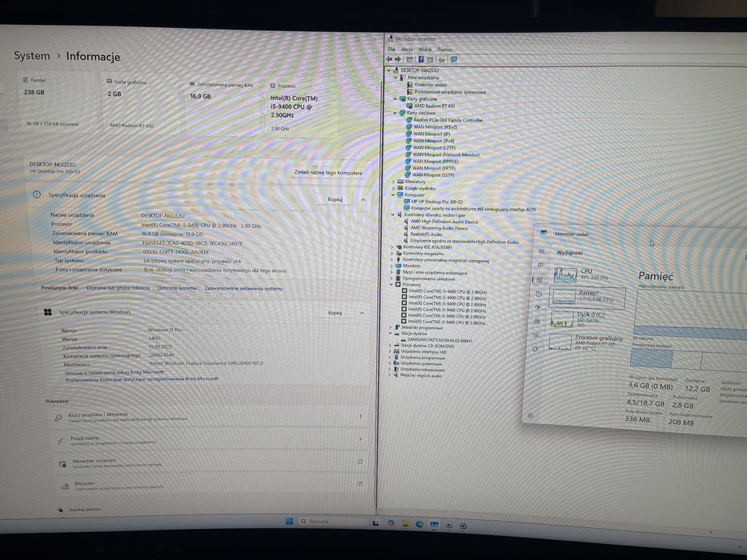
Task: Click Zmień nazwę tego komputera button
Action: point(328,172)
